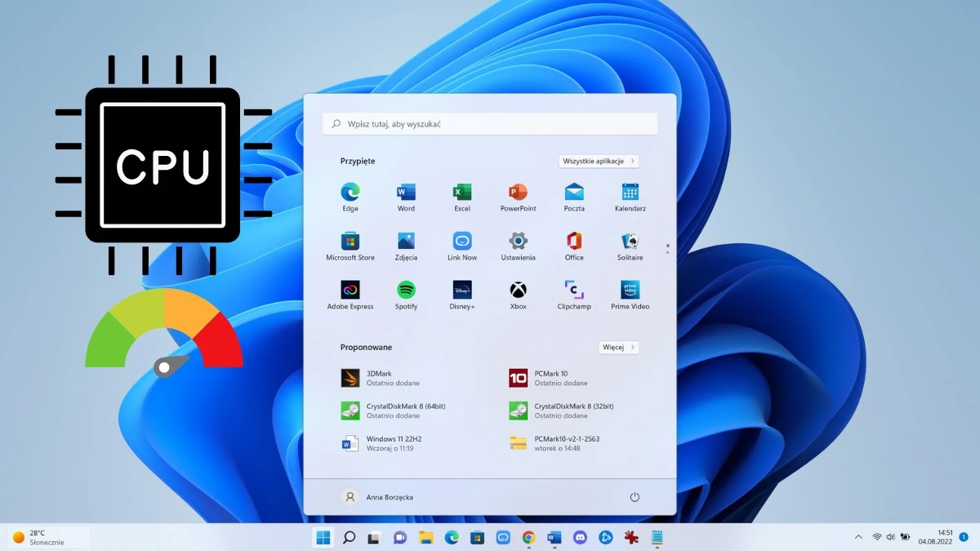Click Więcej to see more recommended items
The height and width of the screenshot is (551, 980).
[x=618, y=347]
